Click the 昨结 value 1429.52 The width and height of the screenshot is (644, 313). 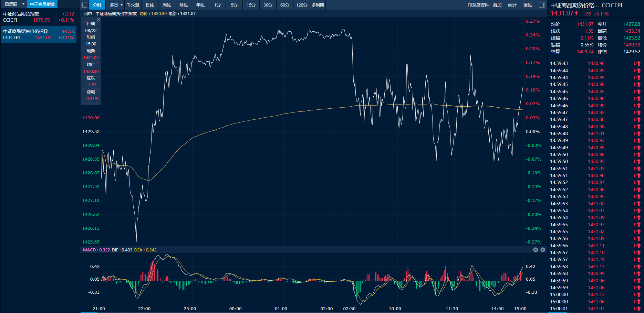(632, 52)
